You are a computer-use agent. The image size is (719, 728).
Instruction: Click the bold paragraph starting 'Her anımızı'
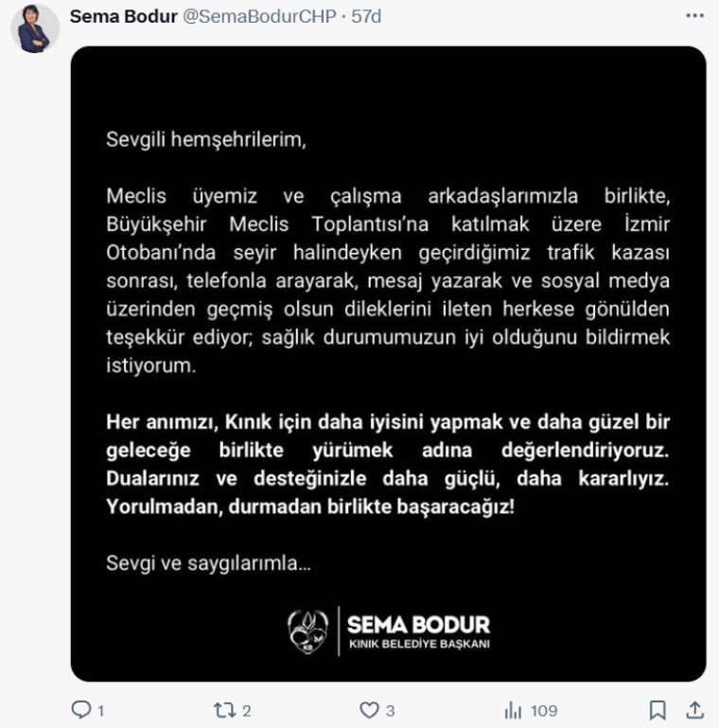point(388,464)
